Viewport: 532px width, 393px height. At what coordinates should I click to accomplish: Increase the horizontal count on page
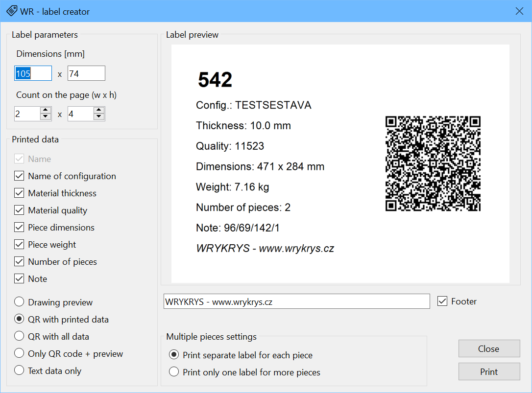(x=46, y=110)
